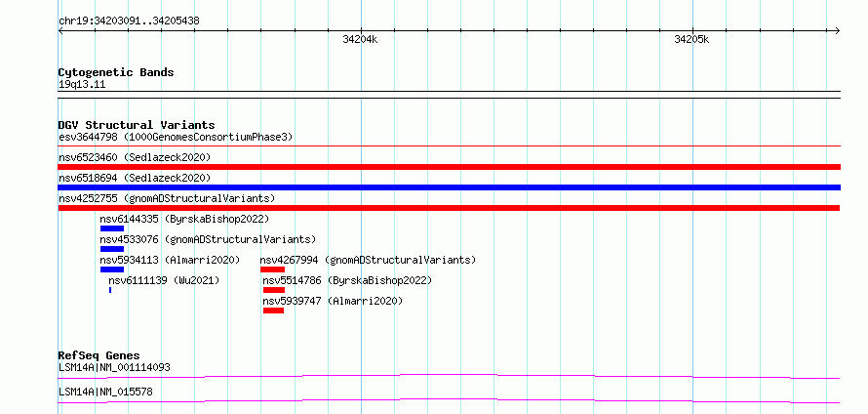The image size is (868, 414).
Task: Click the blue bar under nsv5934113
Action: click(112, 269)
